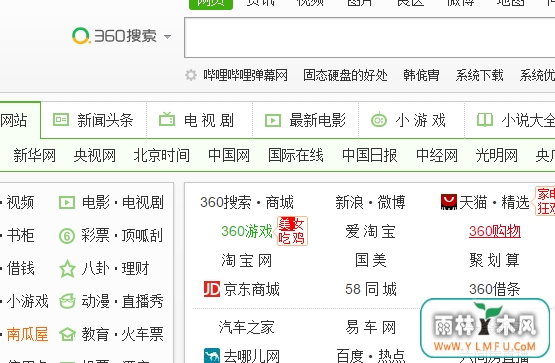The width and height of the screenshot is (555, 363).
Task: Click the 新闻头条 newspaper icon
Action: point(61,120)
